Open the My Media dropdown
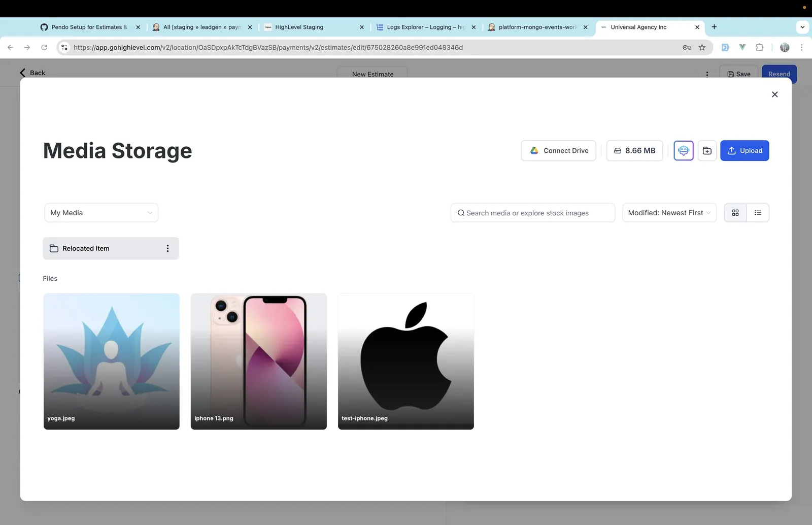This screenshot has height=525, width=812. (101, 213)
